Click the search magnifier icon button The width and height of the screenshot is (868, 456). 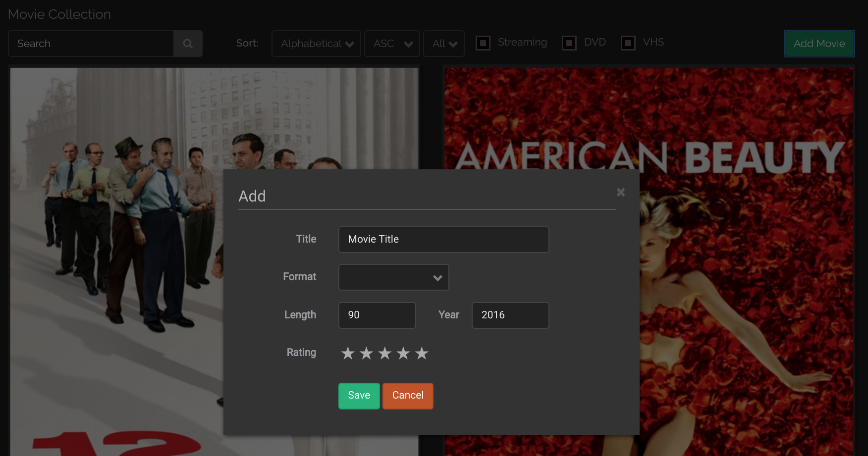(188, 44)
